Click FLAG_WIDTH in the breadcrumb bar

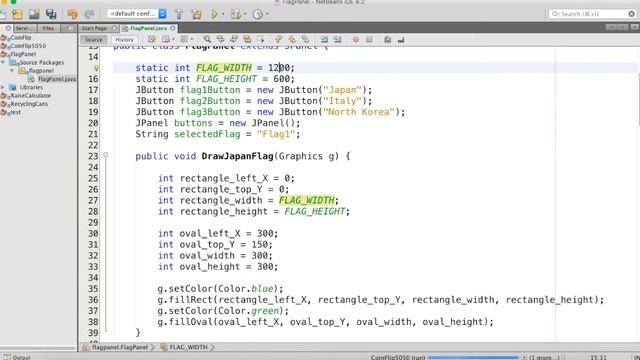(189, 347)
